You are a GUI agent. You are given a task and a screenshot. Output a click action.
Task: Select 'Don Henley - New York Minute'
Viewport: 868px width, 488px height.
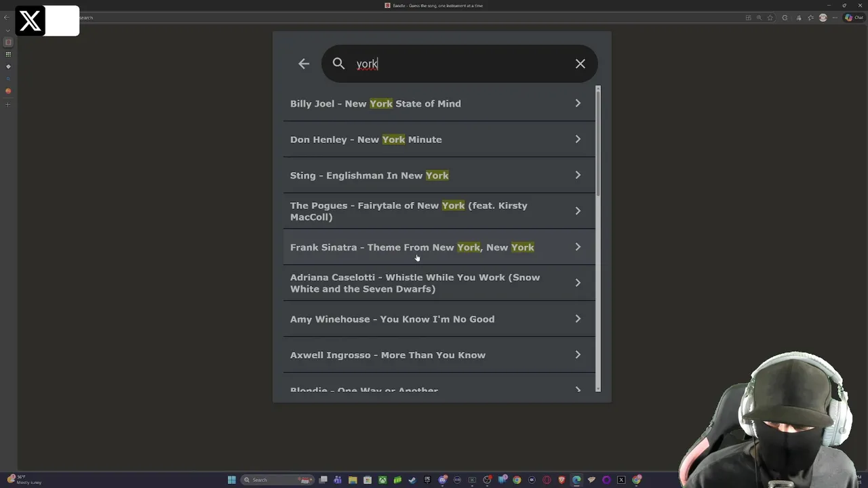click(x=439, y=139)
